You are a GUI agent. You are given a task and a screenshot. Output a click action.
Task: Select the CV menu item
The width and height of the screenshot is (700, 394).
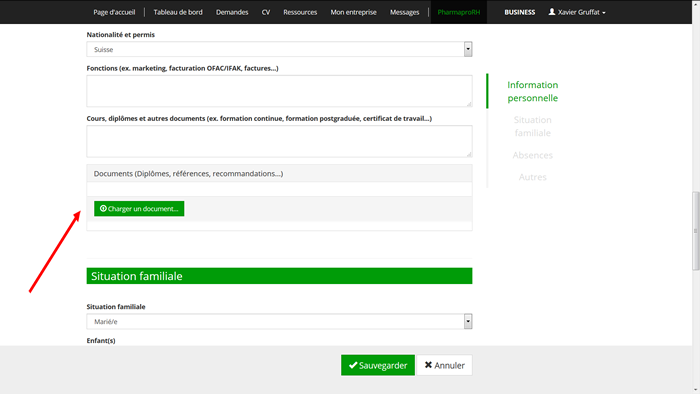click(x=266, y=12)
